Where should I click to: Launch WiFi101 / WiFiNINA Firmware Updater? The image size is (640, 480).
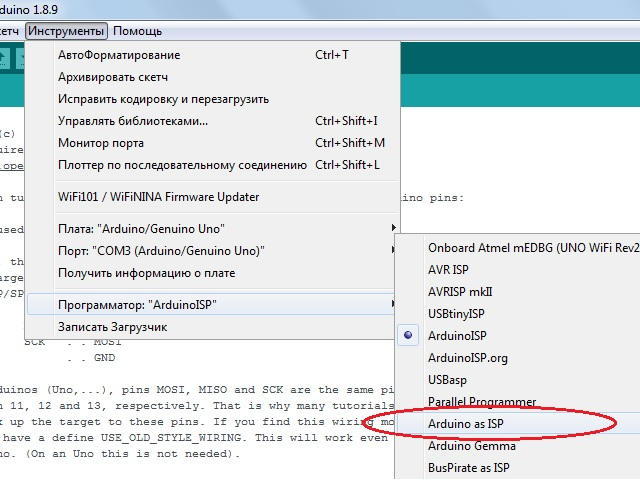pyautogui.click(x=213, y=197)
